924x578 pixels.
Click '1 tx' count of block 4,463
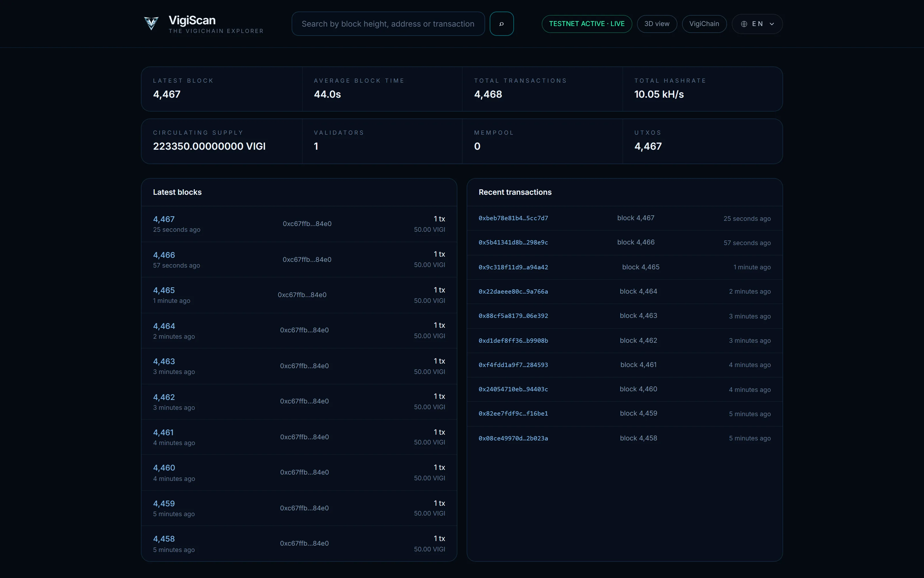[439, 361]
